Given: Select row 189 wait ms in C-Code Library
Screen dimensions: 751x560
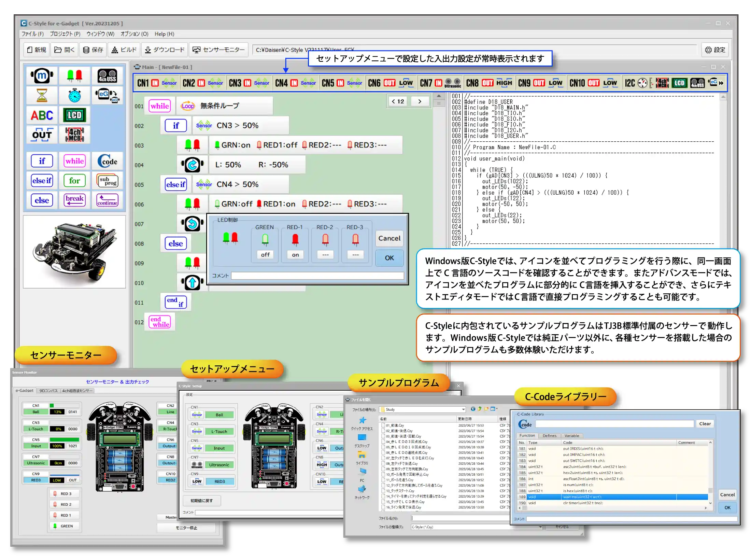Looking at the screenshot, I should [x=613, y=497].
